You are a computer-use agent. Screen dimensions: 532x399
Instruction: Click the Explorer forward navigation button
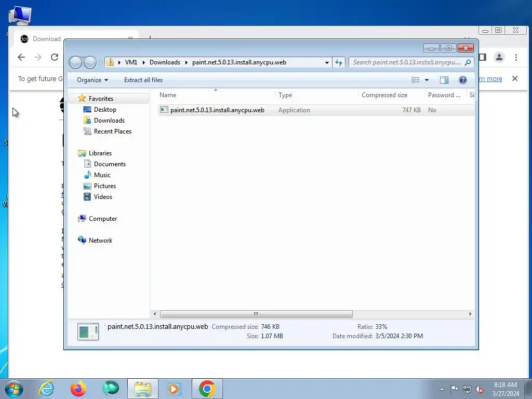pyautogui.click(x=90, y=62)
